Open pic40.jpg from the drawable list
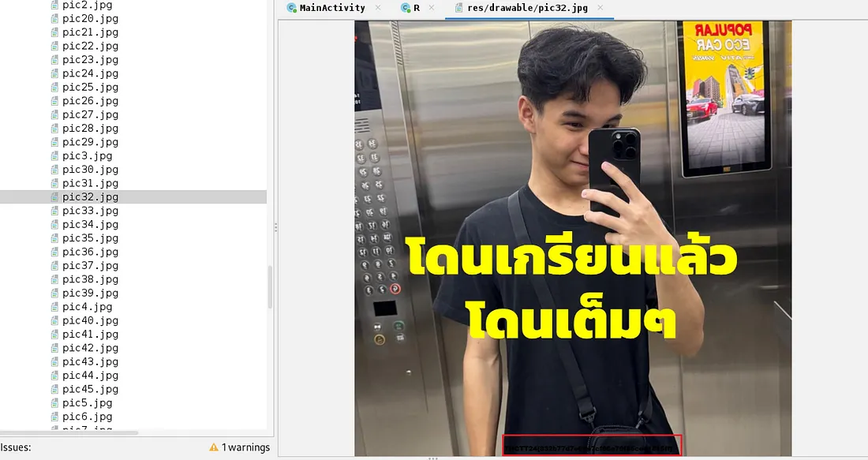 [90, 320]
